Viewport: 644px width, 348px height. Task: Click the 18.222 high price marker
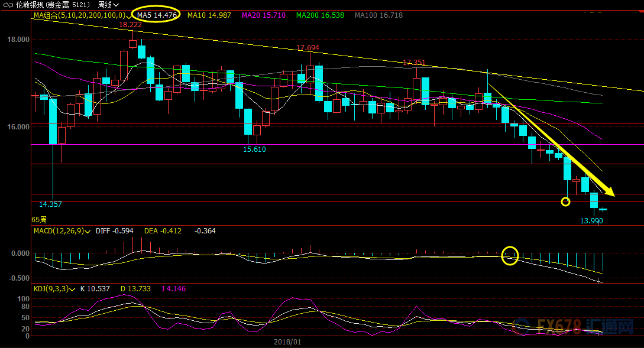coord(130,25)
